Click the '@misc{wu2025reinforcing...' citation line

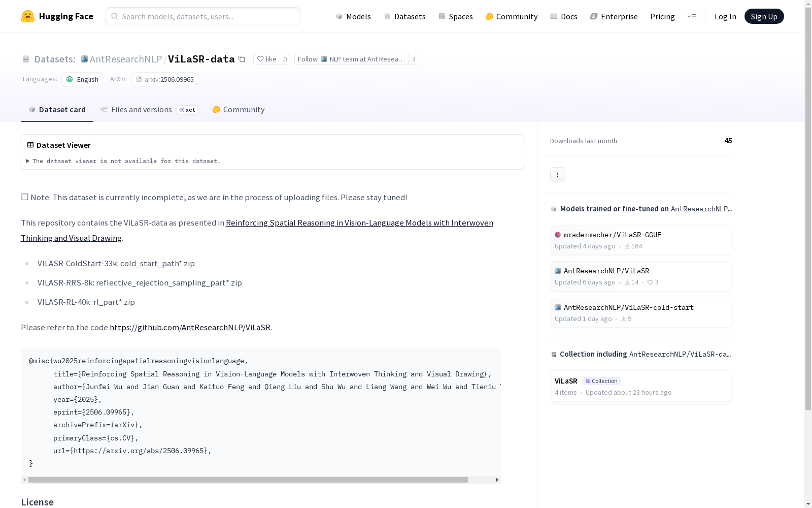[x=139, y=361]
